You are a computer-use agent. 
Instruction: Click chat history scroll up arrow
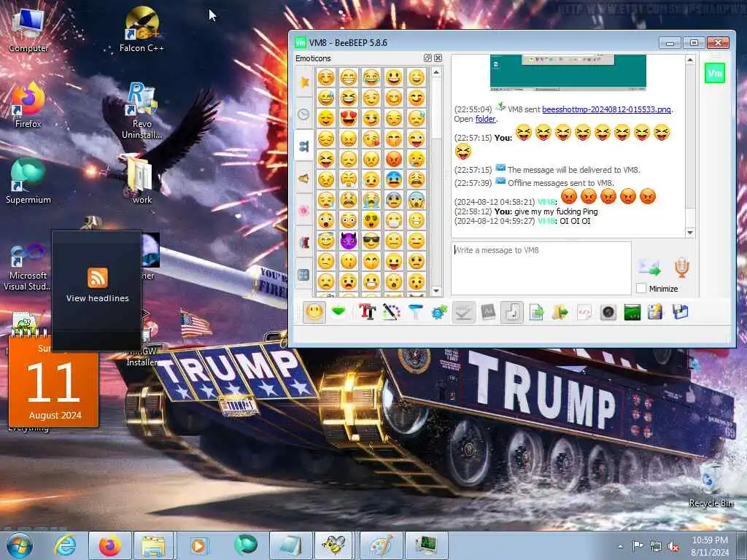(690, 60)
